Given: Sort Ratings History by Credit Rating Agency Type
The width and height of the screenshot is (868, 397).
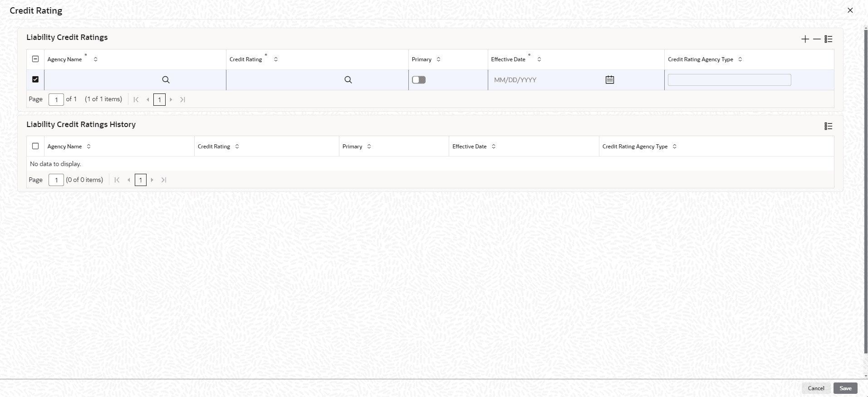Looking at the screenshot, I should 674,147.
